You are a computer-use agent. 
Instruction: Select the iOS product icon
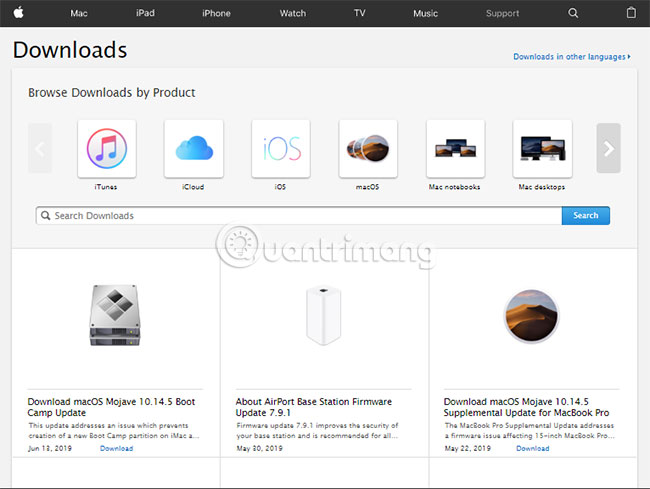pos(281,149)
